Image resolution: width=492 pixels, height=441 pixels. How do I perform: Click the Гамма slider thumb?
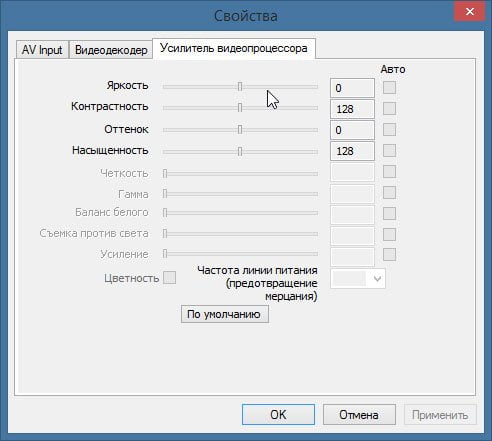(x=165, y=194)
